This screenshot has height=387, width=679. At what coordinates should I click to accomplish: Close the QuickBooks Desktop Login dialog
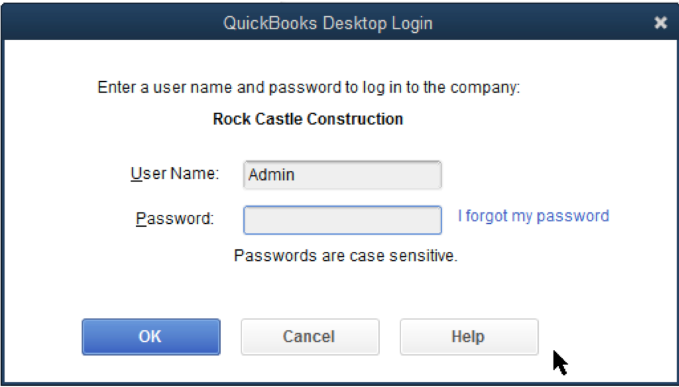tap(660, 23)
